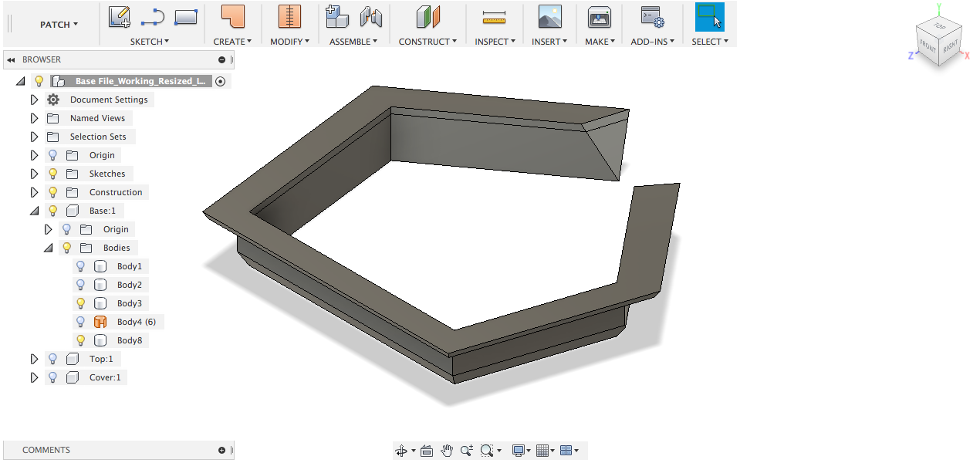980x463 pixels.
Task: Click the Select tool icon
Action: (710, 16)
